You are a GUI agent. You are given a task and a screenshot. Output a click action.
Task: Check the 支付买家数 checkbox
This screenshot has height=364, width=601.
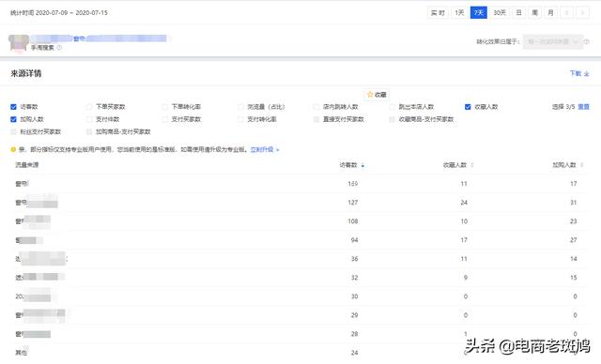(165, 119)
